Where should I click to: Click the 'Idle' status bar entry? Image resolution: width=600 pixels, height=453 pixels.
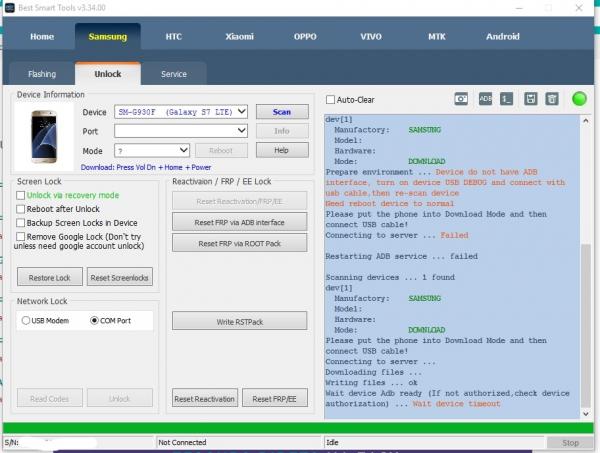[332, 442]
